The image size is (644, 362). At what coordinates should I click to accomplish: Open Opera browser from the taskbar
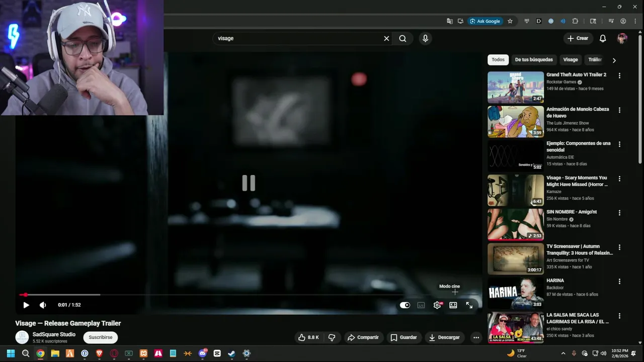pyautogui.click(x=114, y=353)
